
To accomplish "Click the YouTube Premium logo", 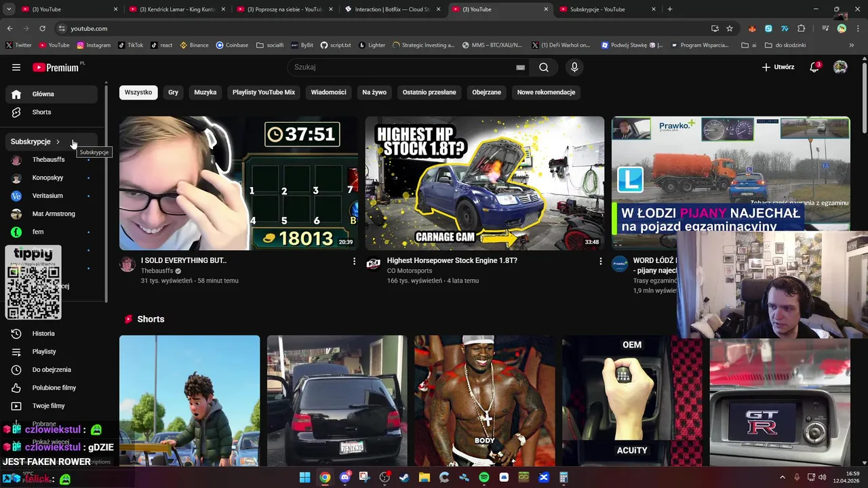I will coord(56,67).
